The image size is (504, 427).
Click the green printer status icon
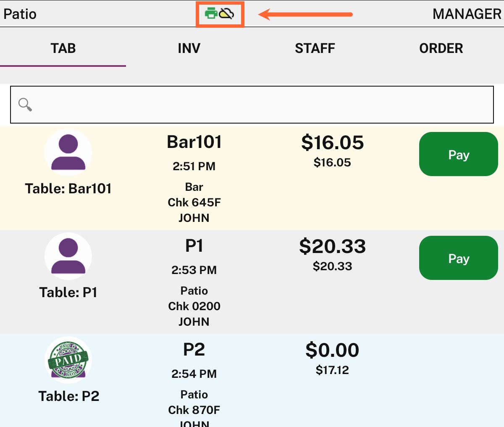tap(211, 14)
